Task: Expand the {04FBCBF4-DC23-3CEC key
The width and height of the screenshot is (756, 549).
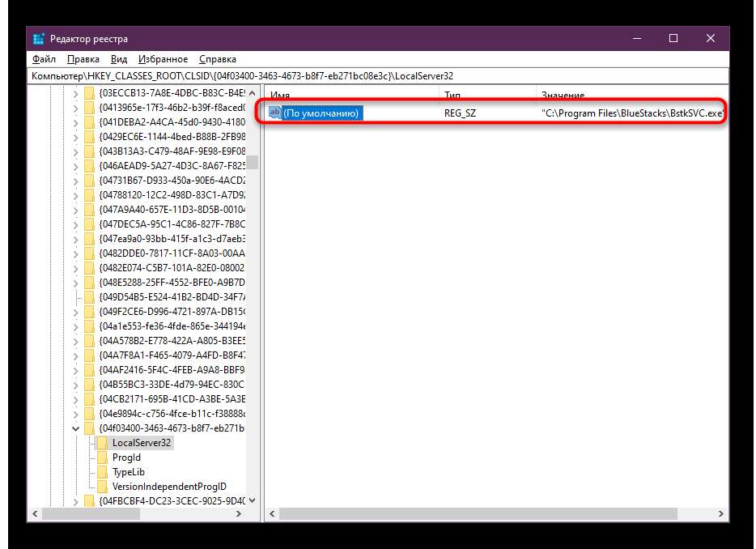Action: point(76,502)
